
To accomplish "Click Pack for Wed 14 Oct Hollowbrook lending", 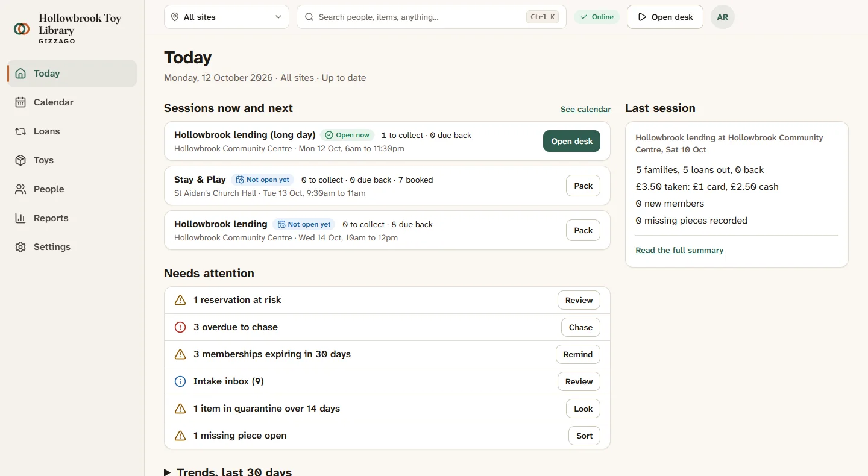I will pyautogui.click(x=583, y=230).
